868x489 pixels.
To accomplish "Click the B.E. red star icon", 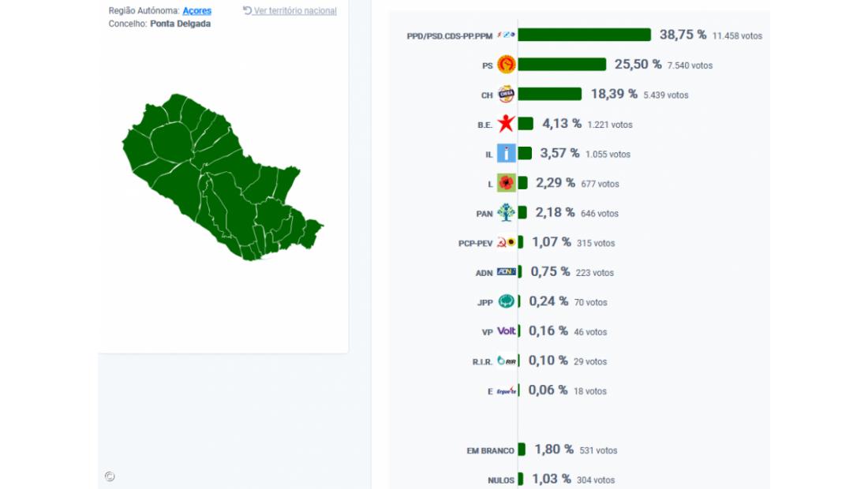I will [x=506, y=123].
